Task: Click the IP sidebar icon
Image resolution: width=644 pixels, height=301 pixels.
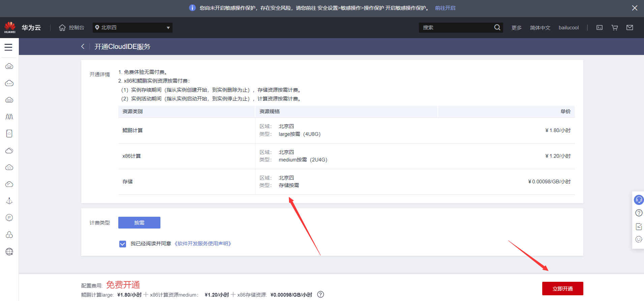Action: pyautogui.click(x=9, y=218)
